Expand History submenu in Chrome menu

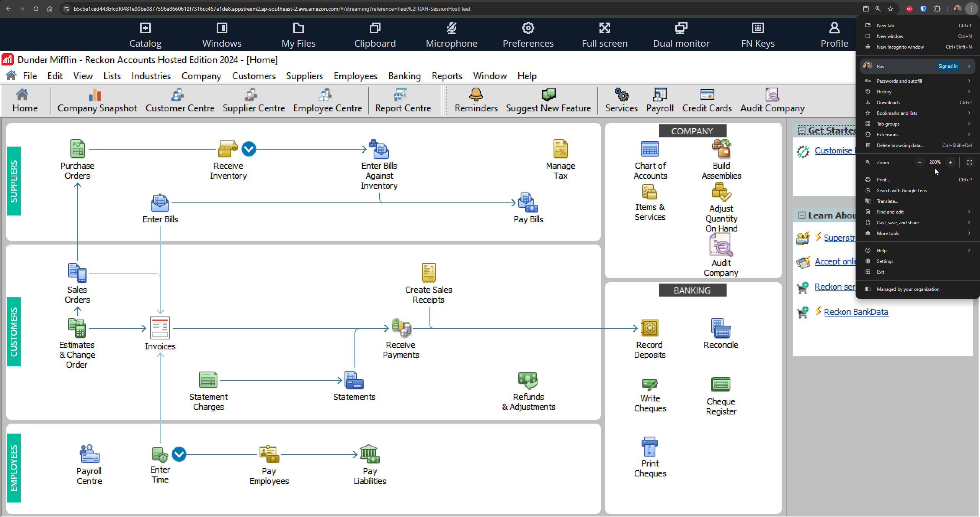(918, 91)
